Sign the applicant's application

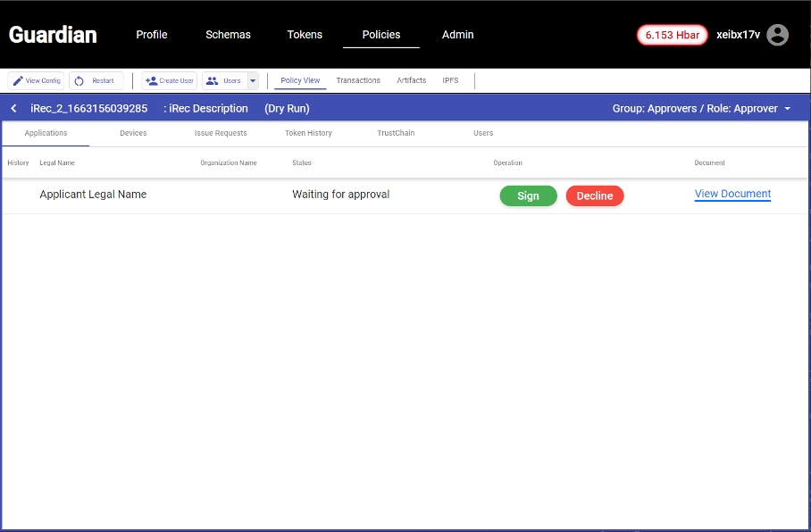coord(528,195)
